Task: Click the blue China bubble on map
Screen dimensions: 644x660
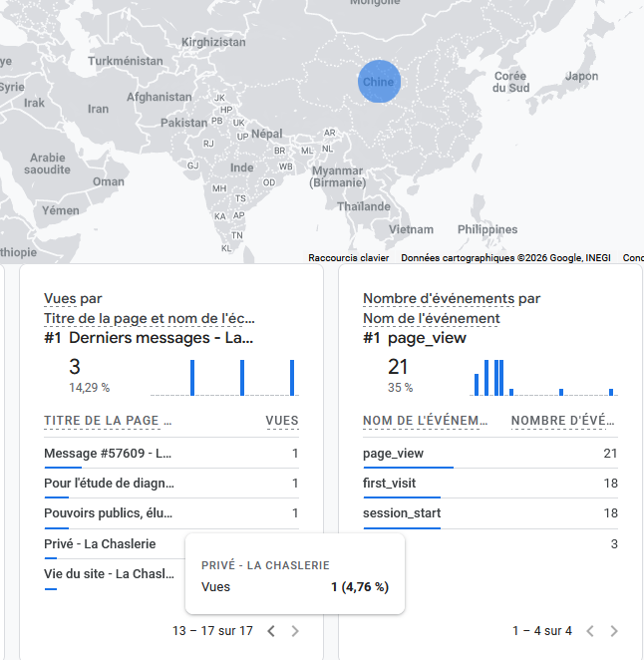Action: [x=379, y=82]
